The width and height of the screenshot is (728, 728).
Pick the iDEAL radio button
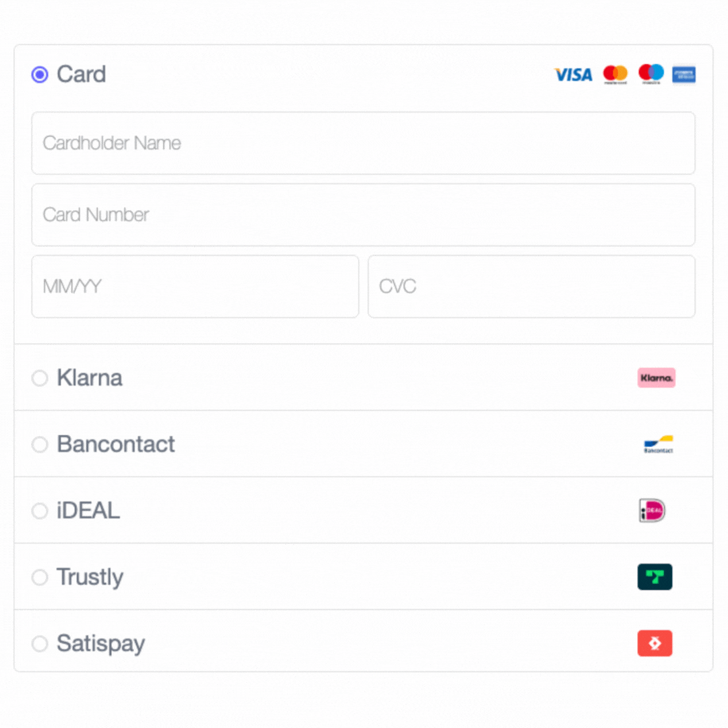tap(40, 510)
